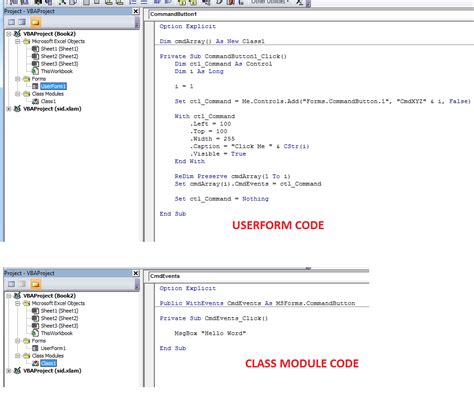Select Sheet1 (Sheet1) in class module window tree
The height and width of the screenshot is (396, 474).
(59, 311)
